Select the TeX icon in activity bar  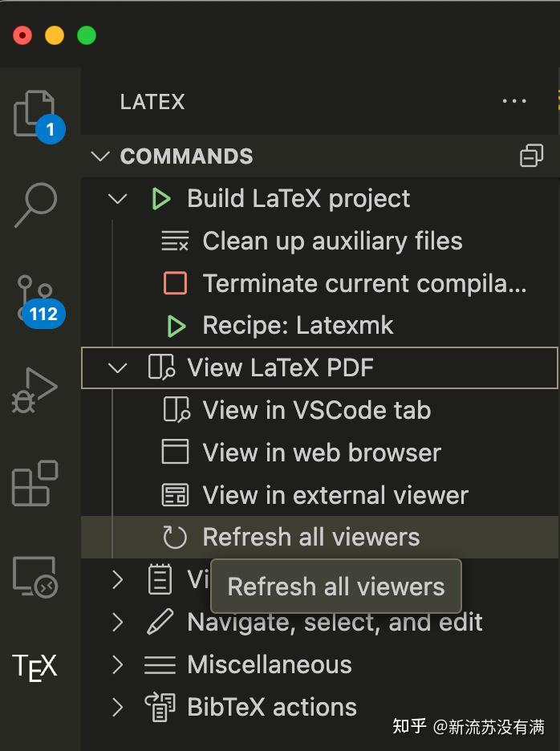(x=36, y=667)
